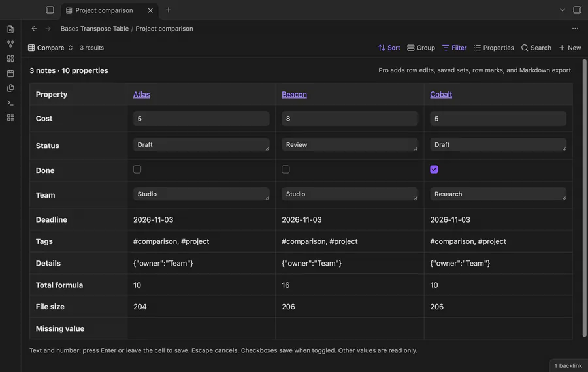Check the Done box for Beacon
This screenshot has height=372, width=588.
tap(286, 169)
